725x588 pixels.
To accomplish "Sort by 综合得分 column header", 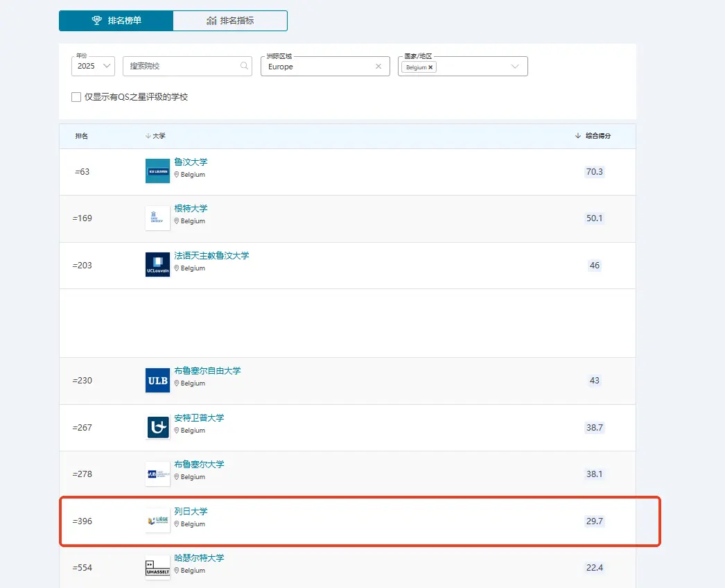I will pos(593,136).
